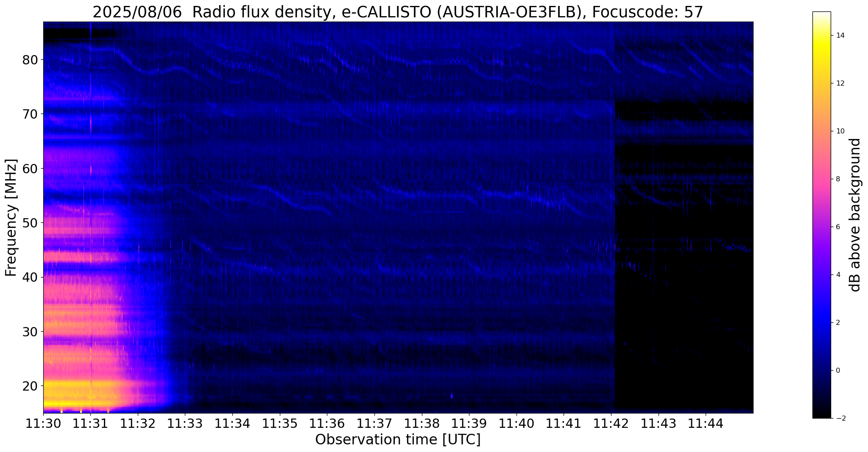Click the 'Observation time [UTC]' axis label
The image size is (868, 452).
(x=398, y=440)
